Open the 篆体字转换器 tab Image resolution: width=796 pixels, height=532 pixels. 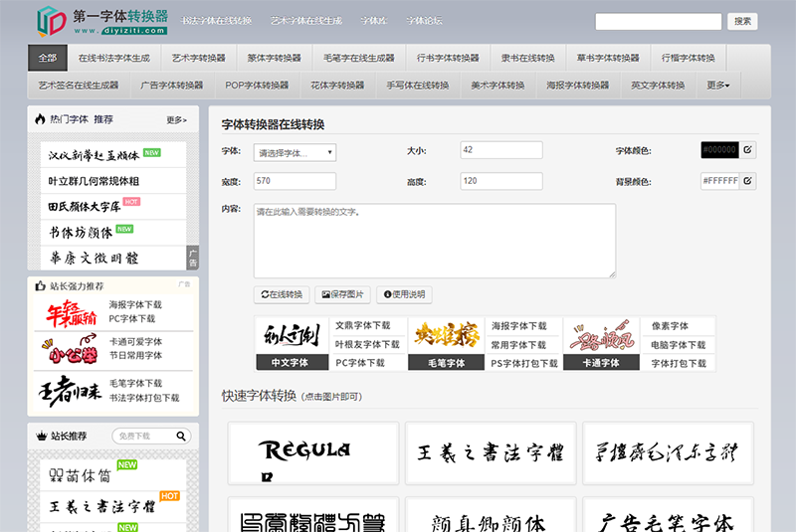point(275,58)
